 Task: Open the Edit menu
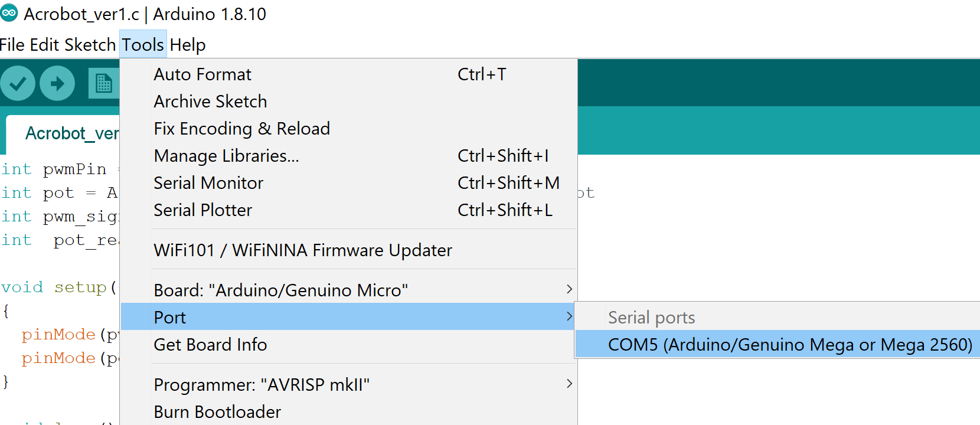coord(44,44)
